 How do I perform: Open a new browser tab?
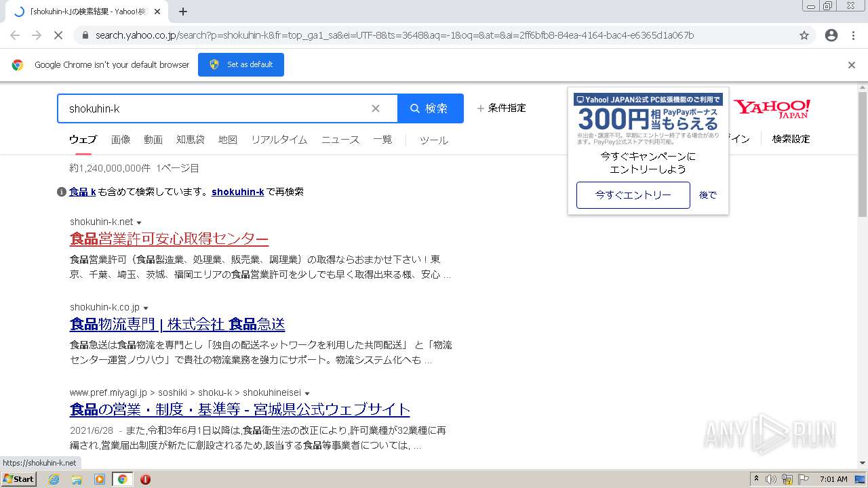(183, 12)
